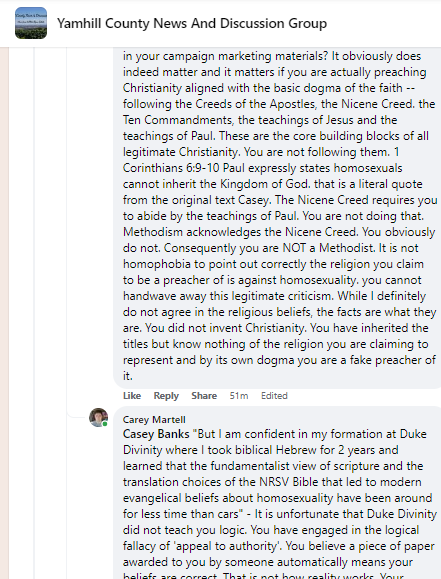Screen dimensions: 441x579
Task: Open the Yamhill County group cover thumbnail
Action: tap(31, 23)
